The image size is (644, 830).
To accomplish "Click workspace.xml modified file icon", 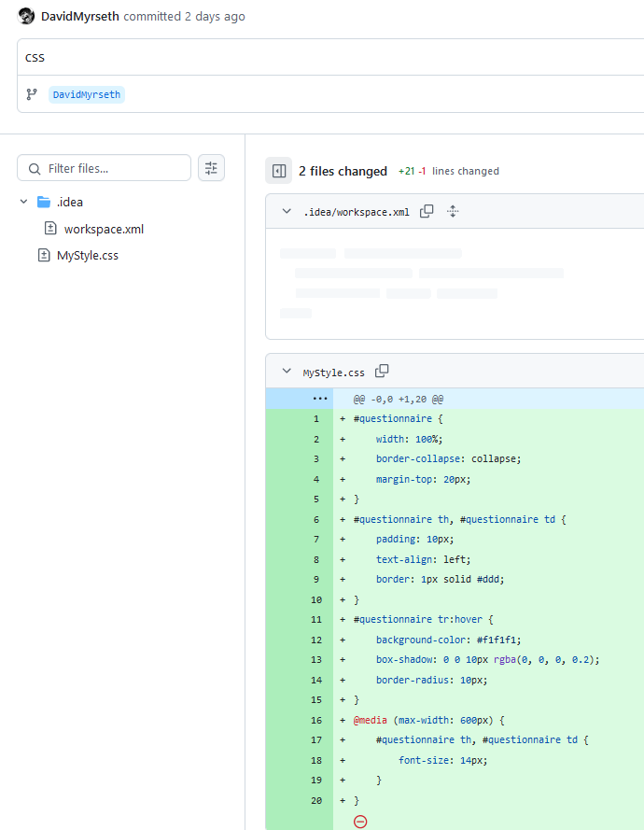I will pos(50,228).
